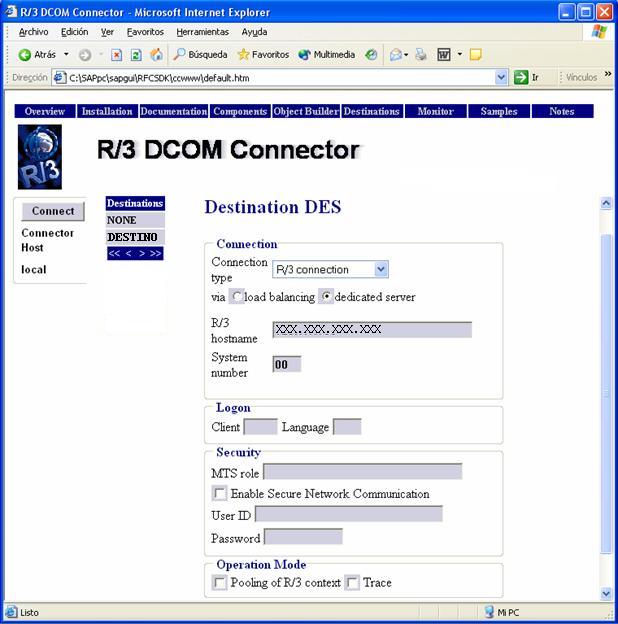Open the Notes tab
The height and width of the screenshot is (624, 618).
point(562,111)
